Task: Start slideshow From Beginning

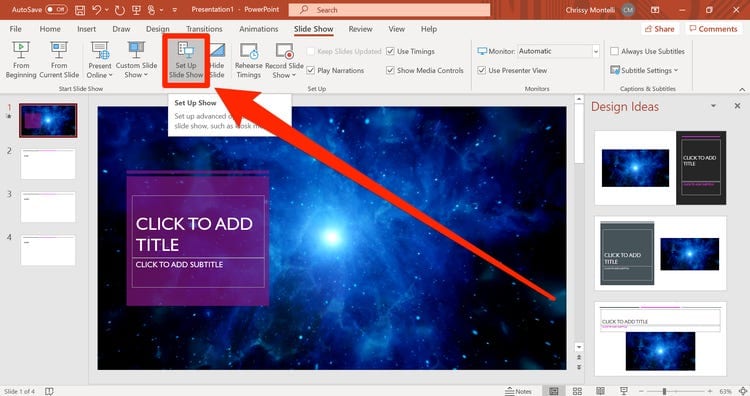Action: click(21, 60)
